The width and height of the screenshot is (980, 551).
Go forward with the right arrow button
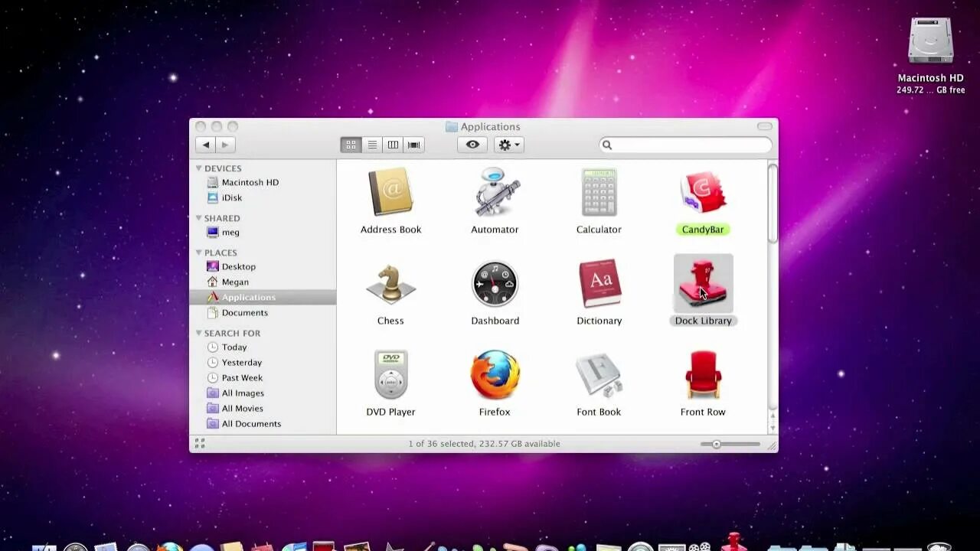[x=225, y=145]
